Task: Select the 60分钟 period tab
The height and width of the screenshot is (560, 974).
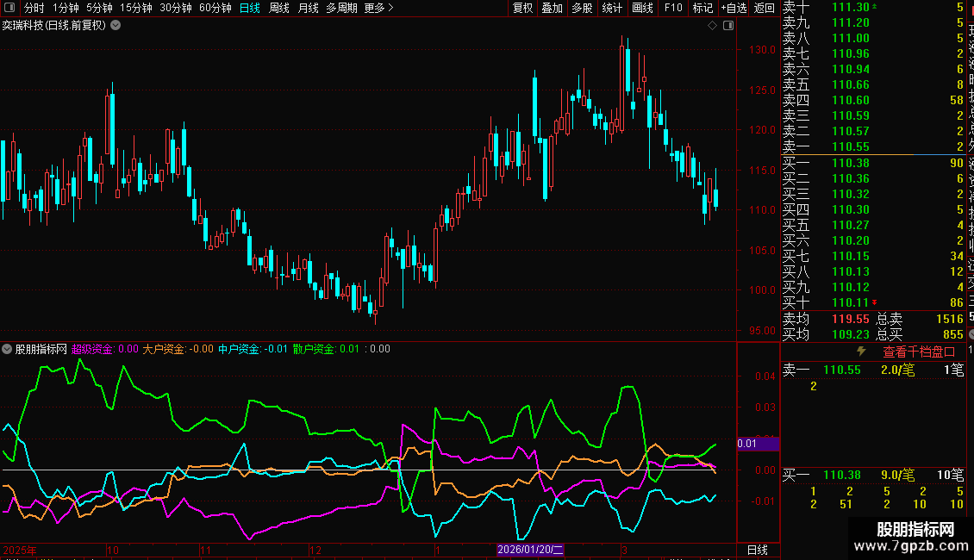Action: pos(215,8)
